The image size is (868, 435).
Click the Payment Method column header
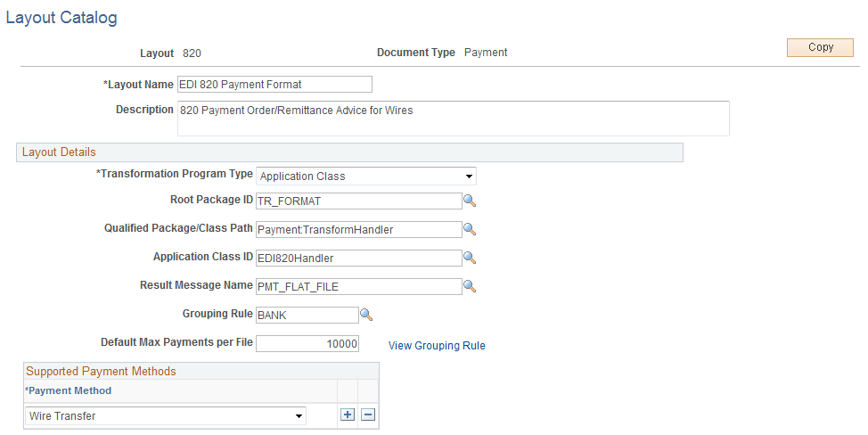[x=69, y=390]
